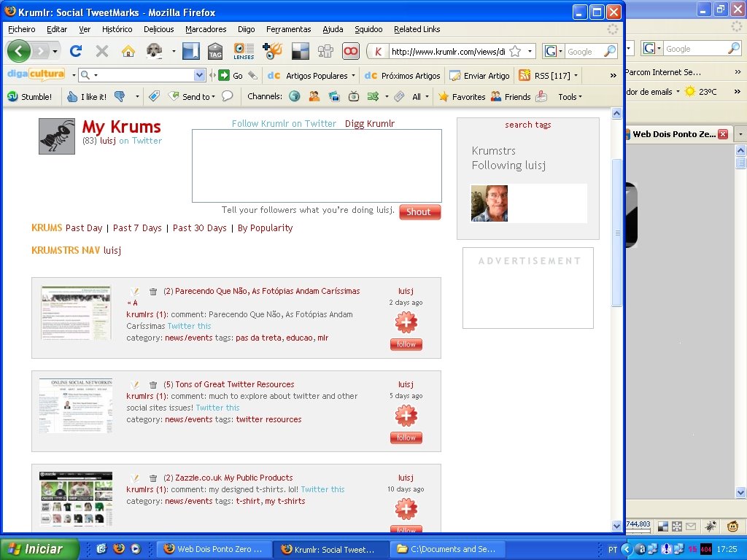The height and width of the screenshot is (560, 747).
Task: Click the red Shout button
Action: (419, 212)
